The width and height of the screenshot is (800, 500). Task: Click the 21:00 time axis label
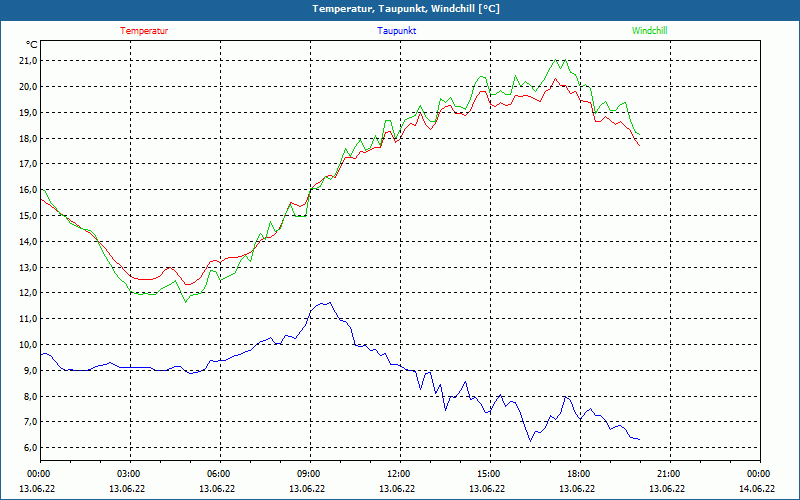pos(668,474)
